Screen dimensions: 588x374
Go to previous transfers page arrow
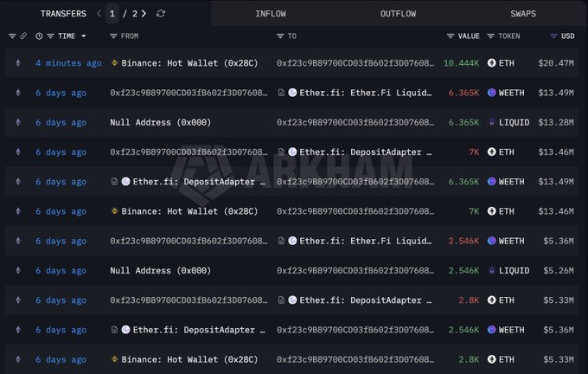tap(99, 14)
